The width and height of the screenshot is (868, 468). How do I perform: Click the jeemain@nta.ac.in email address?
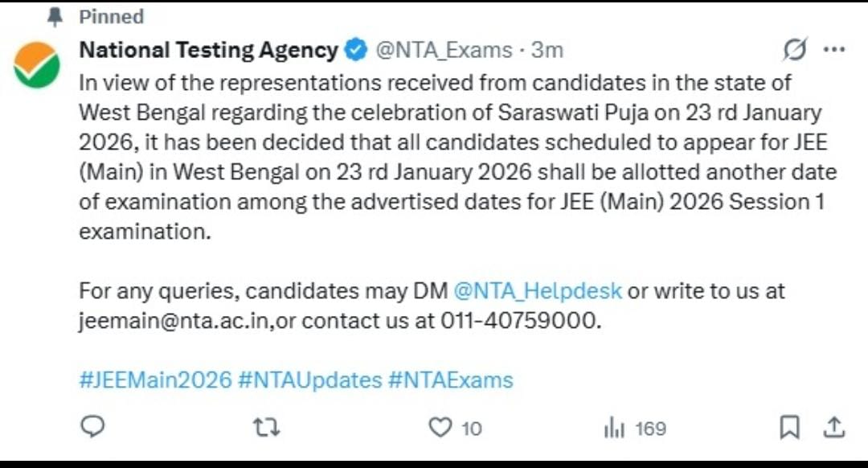175,321
